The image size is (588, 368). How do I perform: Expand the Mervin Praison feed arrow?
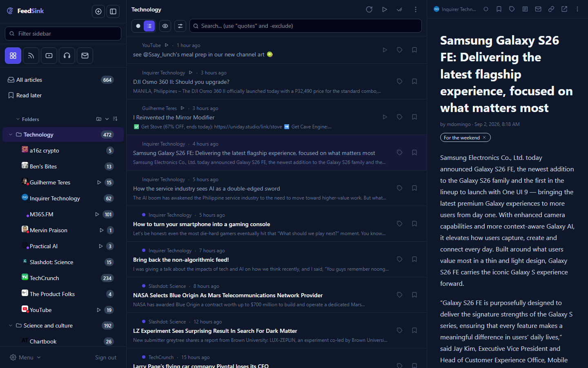(102, 230)
